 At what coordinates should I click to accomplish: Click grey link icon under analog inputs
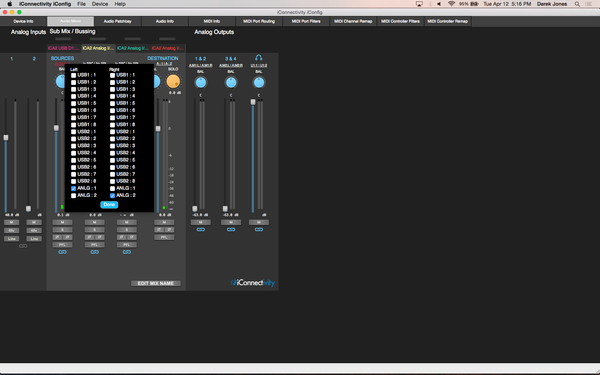pos(23,246)
